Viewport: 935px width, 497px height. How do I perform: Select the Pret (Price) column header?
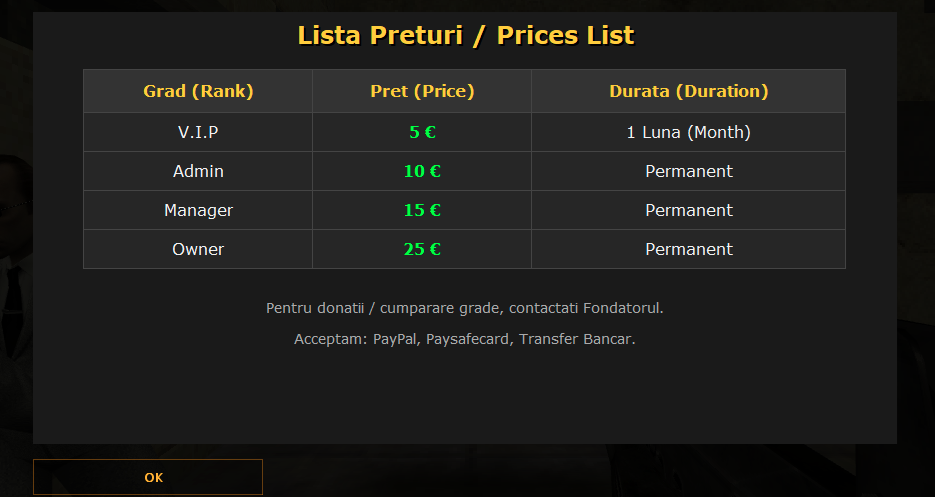(422, 91)
